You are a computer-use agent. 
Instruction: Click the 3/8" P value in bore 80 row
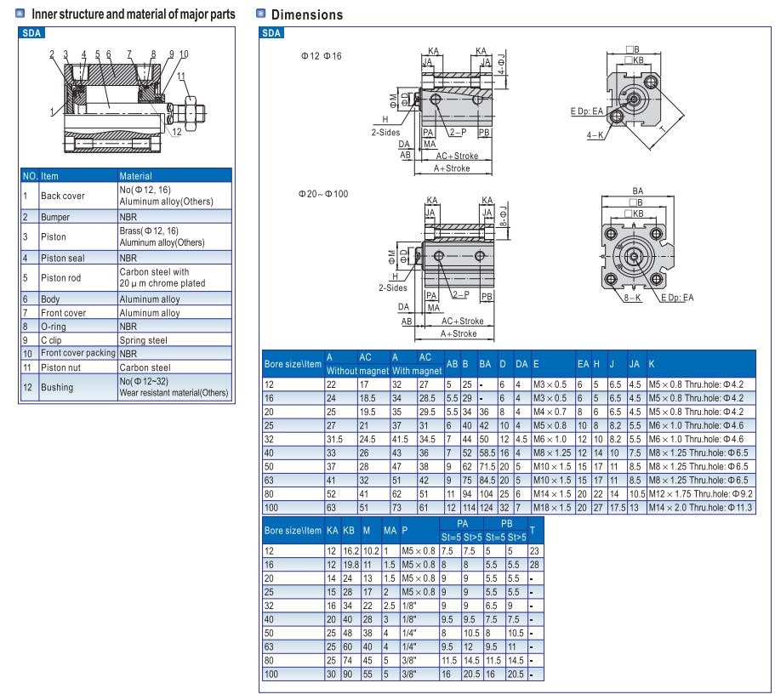(x=419, y=661)
